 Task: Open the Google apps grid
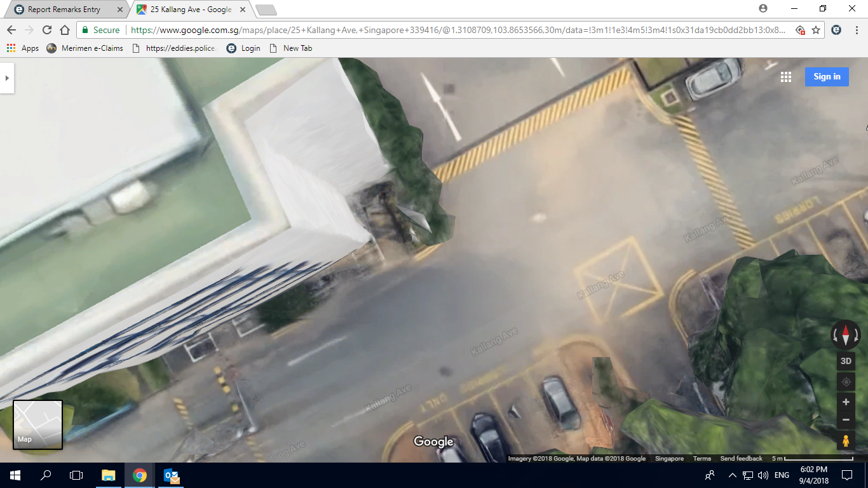[786, 77]
